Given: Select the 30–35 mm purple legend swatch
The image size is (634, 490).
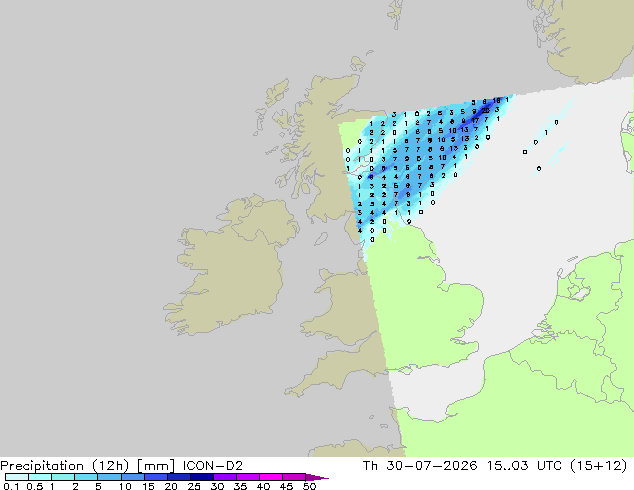Looking at the screenshot, I should tap(224, 477).
